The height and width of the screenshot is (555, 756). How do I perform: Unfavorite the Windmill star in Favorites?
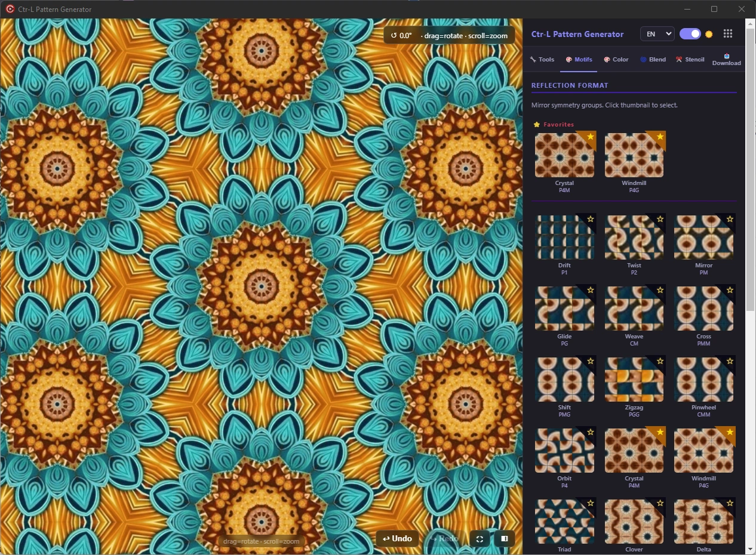tap(659, 137)
